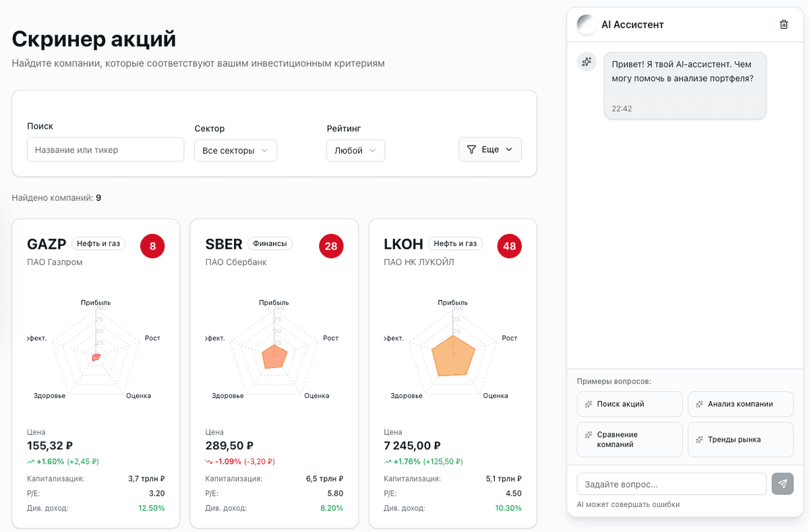This screenshot has width=809, height=532.
Task: Click the rating badge 28 on SBER card
Action: (x=331, y=246)
